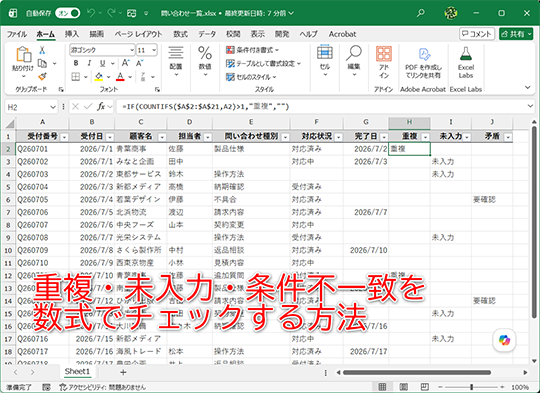Toggle Underline formatting
Viewport: 540px width, 393px height.
(x=102, y=63)
